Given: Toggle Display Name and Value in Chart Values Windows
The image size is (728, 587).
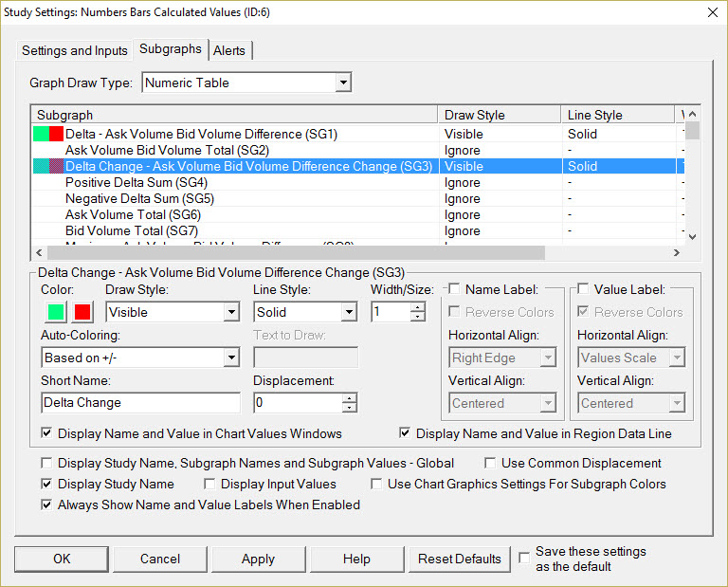Looking at the screenshot, I should 46,433.
